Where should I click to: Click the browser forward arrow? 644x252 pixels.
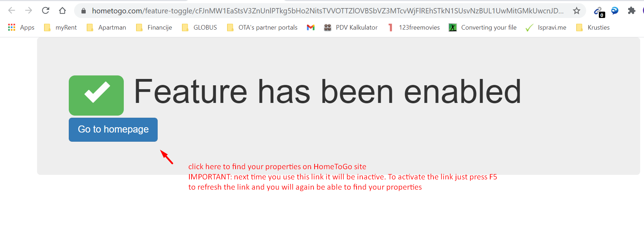(29, 11)
